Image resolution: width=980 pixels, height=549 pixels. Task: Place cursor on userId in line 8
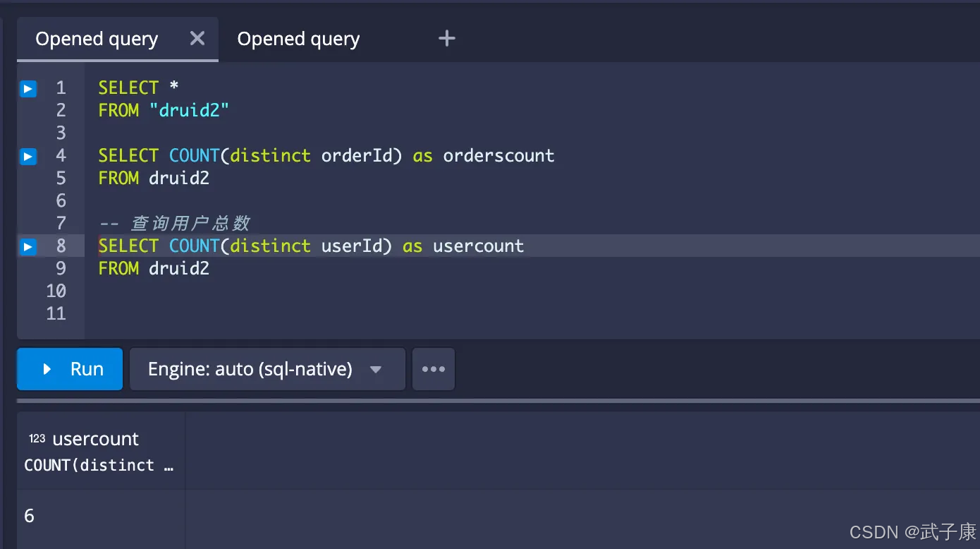click(x=352, y=246)
